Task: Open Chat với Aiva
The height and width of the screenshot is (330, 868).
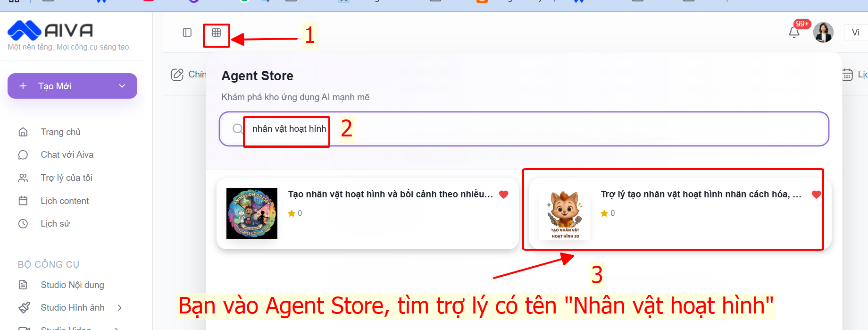Action: (x=67, y=155)
